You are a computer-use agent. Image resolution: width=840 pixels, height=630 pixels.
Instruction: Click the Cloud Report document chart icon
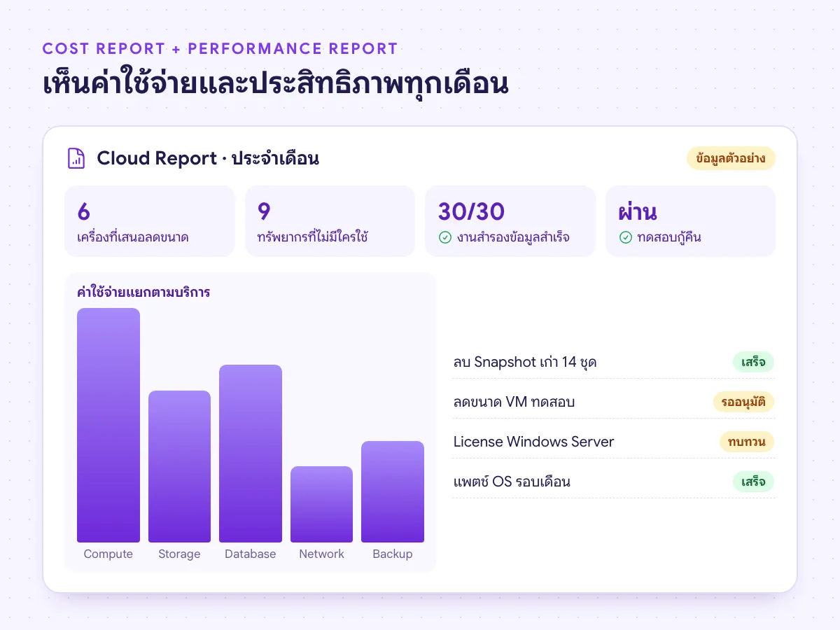pyautogui.click(x=76, y=158)
